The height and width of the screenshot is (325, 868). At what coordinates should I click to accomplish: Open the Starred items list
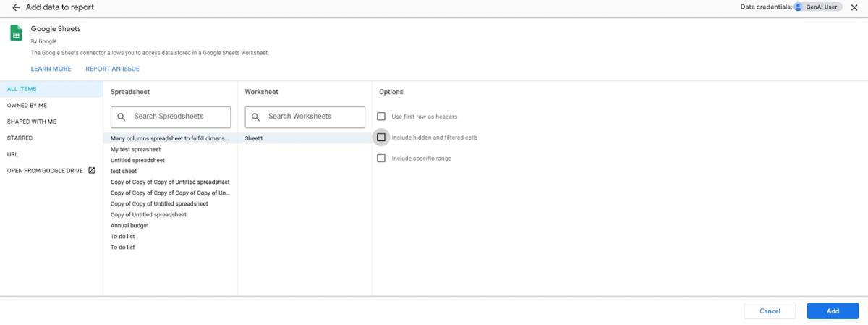(x=20, y=138)
